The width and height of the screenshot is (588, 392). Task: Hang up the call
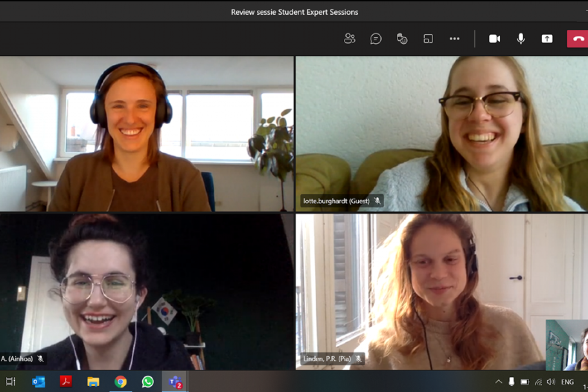click(x=578, y=38)
